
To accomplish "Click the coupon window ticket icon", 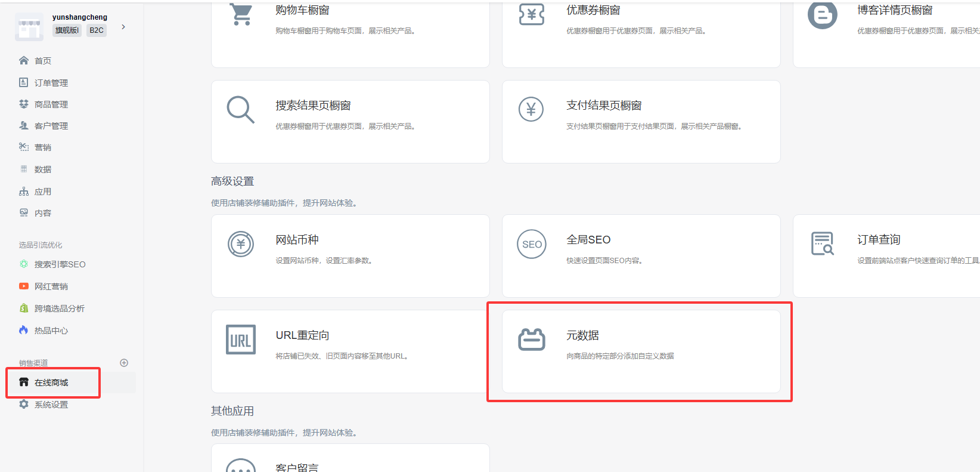I will 531,14.
